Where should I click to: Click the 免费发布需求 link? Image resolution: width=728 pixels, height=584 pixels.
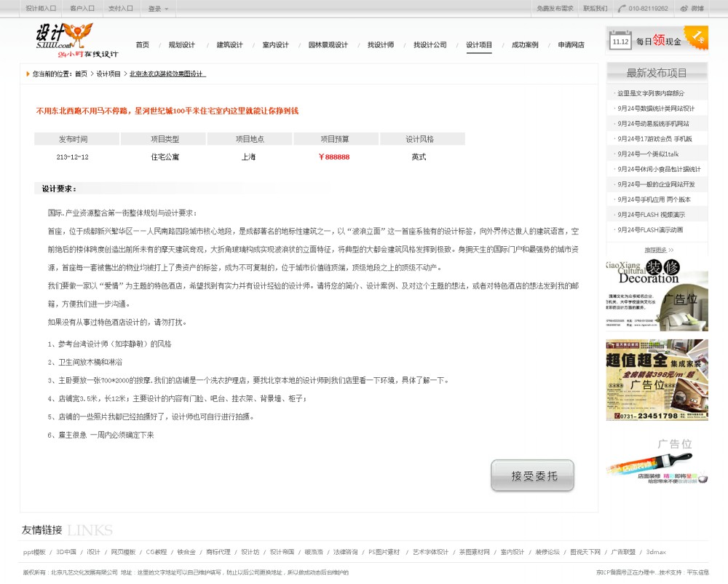tap(554, 7)
